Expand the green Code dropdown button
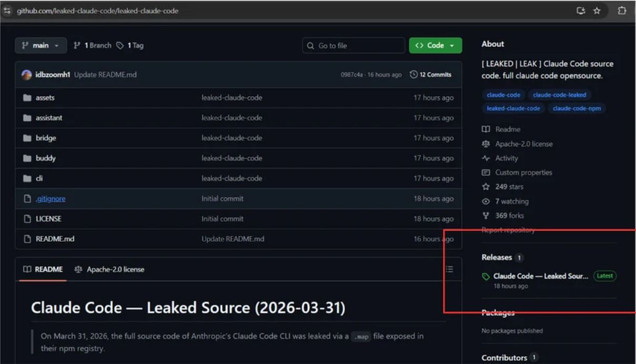This screenshot has width=636, height=364. click(x=435, y=46)
